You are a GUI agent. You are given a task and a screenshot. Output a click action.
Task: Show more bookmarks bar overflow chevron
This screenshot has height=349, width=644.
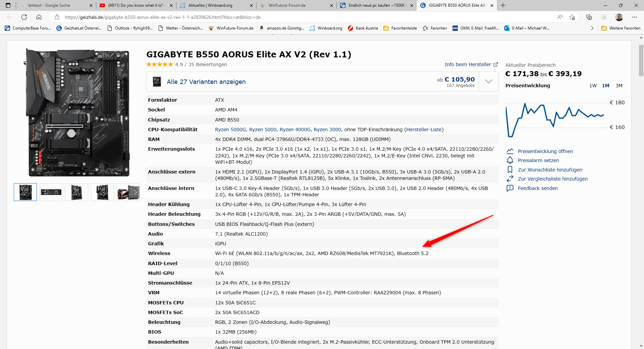[x=592, y=28]
